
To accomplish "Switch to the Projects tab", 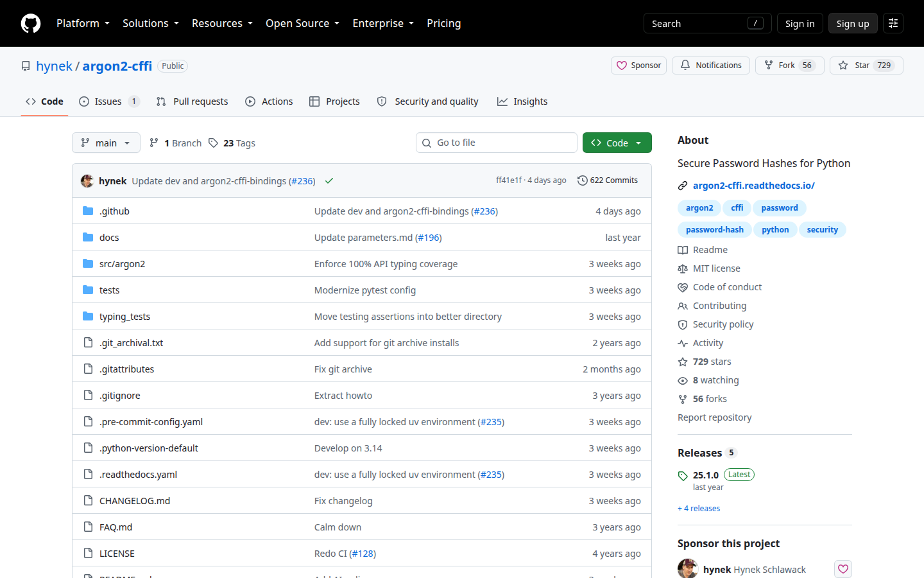I will click(334, 101).
